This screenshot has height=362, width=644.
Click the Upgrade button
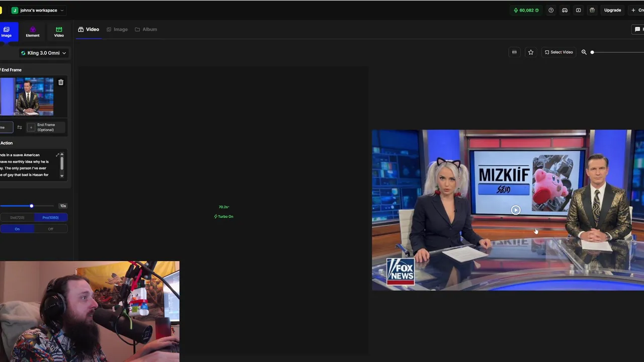click(612, 10)
